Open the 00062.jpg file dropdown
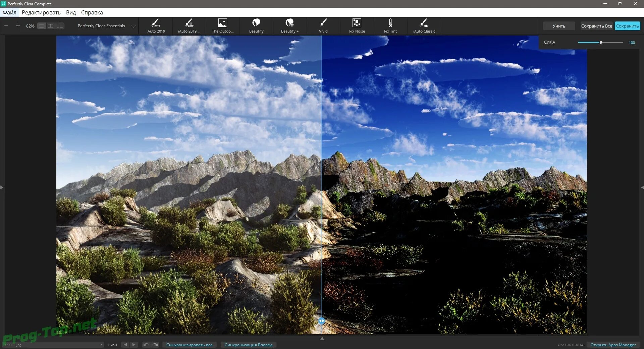The width and height of the screenshot is (644, 349). tap(54, 345)
